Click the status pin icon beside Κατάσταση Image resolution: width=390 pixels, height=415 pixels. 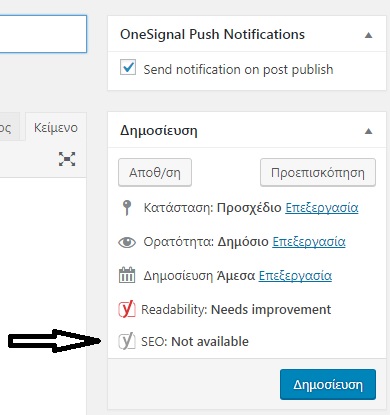pyautogui.click(x=127, y=208)
